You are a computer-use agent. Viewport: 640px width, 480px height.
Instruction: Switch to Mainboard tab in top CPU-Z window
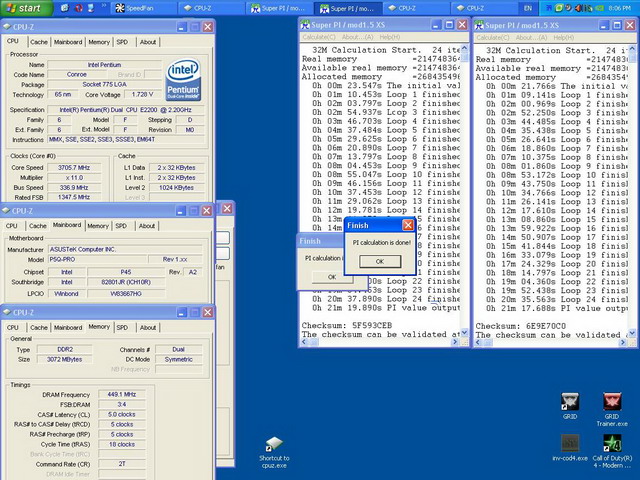pyautogui.click(x=68, y=42)
